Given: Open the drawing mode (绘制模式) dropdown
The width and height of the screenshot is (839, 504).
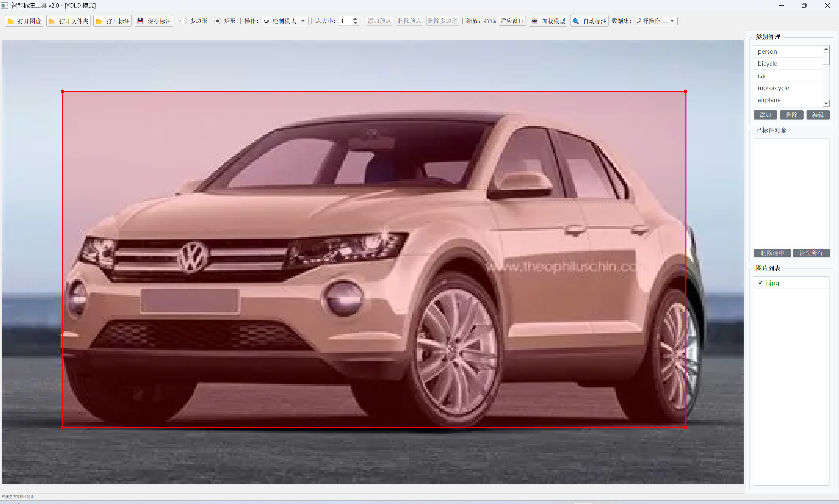Looking at the screenshot, I should (x=285, y=21).
